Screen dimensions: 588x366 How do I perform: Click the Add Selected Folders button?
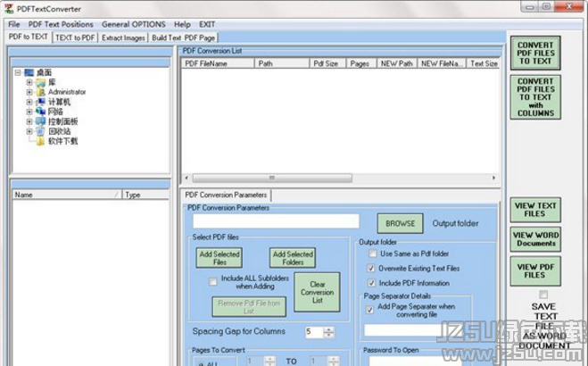[293, 258]
